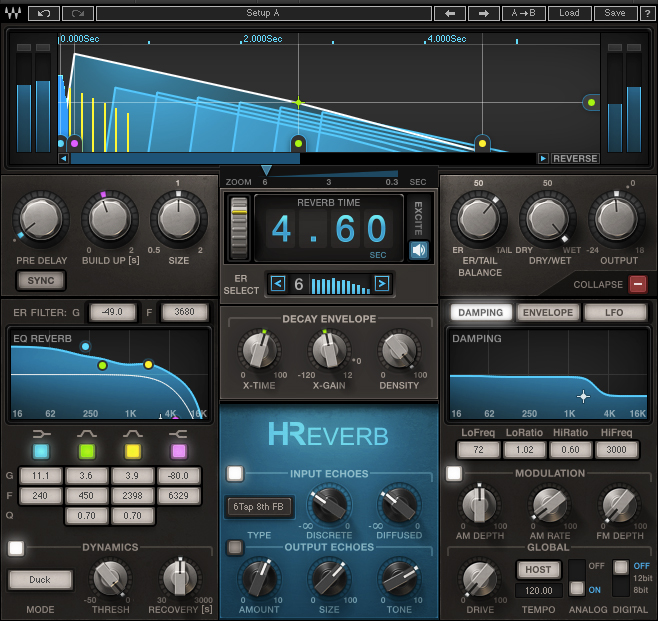Click the speaker icon beside reverb time
Image resolution: width=658 pixels, height=621 pixels.
click(419, 250)
